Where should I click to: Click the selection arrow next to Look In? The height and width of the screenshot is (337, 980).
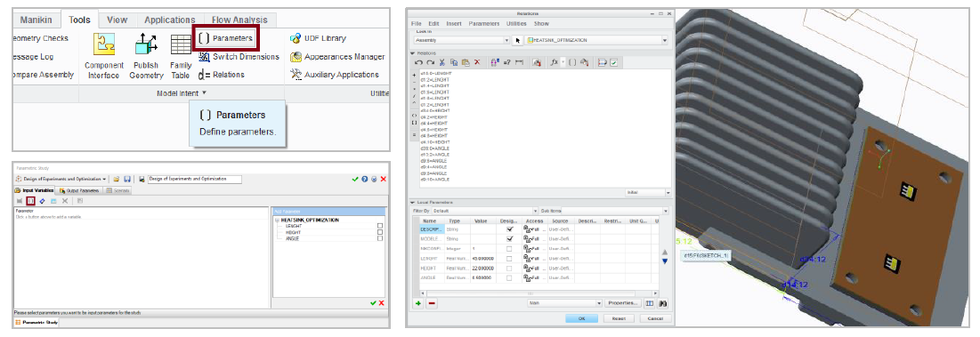click(517, 40)
